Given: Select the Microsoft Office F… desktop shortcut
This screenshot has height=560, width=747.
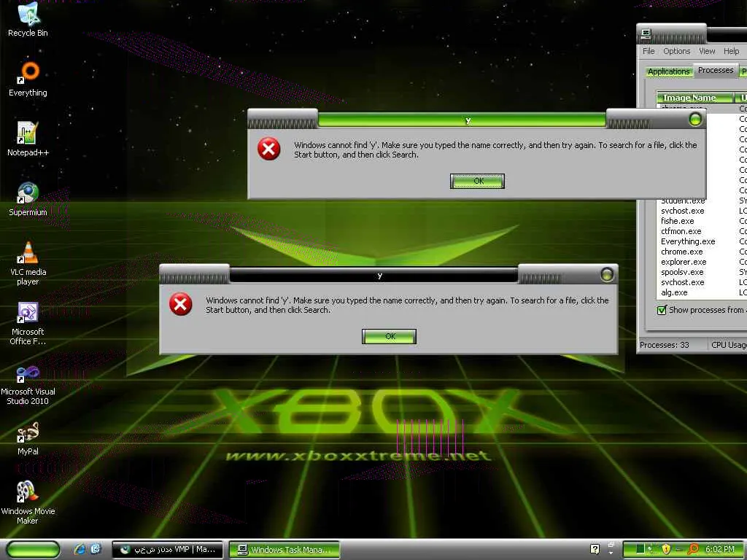Looking at the screenshot, I should pos(28,323).
